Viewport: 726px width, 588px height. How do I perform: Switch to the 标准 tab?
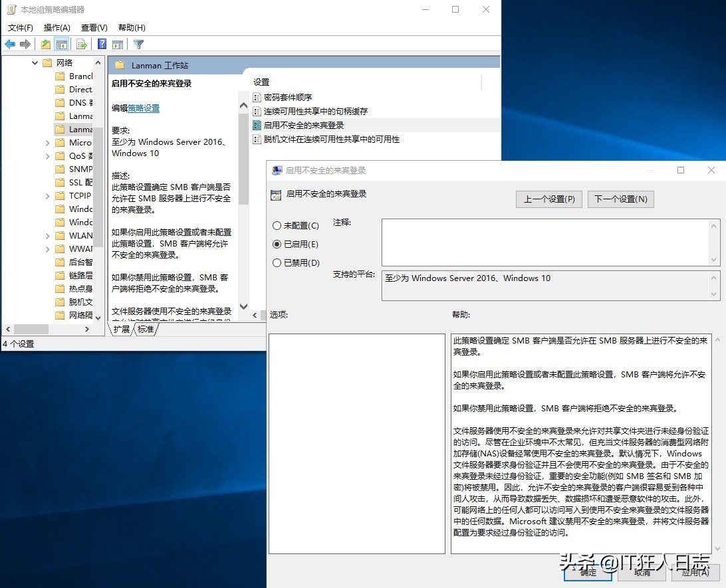click(146, 330)
